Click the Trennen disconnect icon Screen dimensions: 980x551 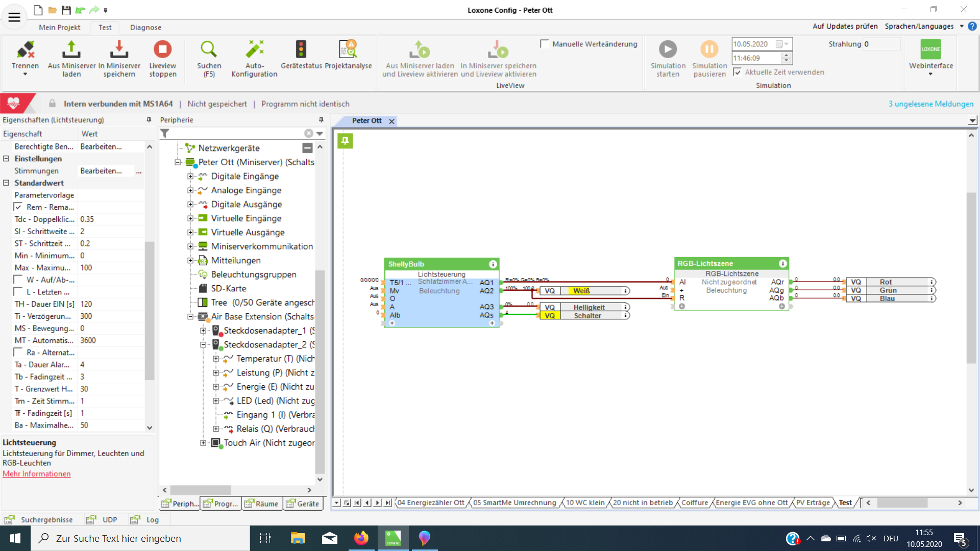(x=25, y=50)
